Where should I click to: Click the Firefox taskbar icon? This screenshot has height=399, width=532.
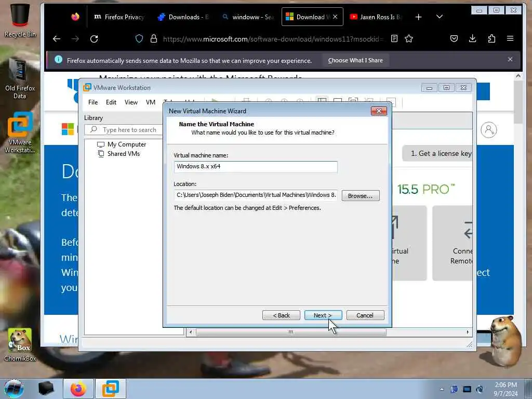click(78, 389)
